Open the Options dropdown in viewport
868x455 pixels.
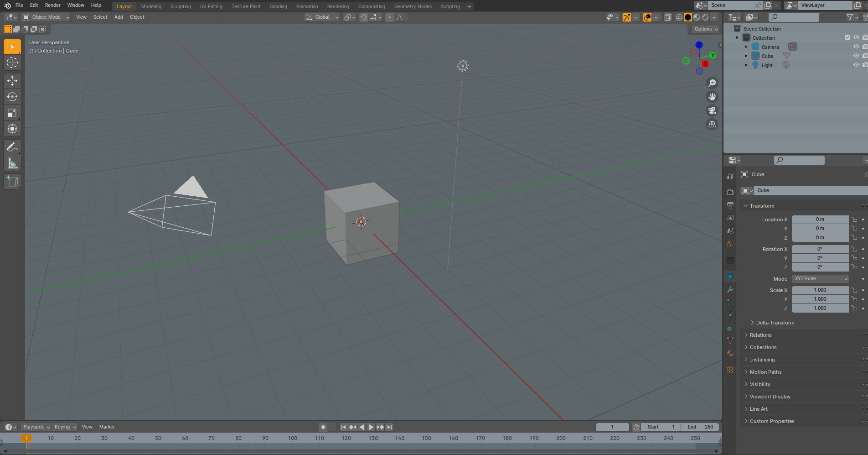[706, 29]
